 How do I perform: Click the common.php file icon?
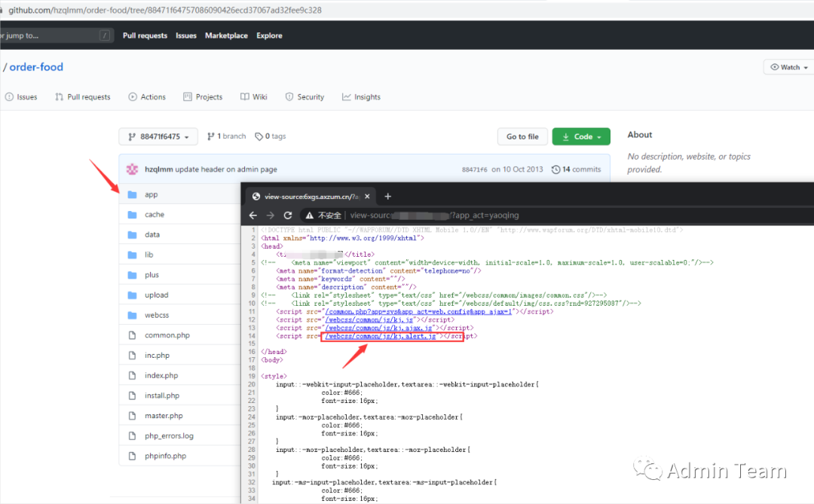133,335
